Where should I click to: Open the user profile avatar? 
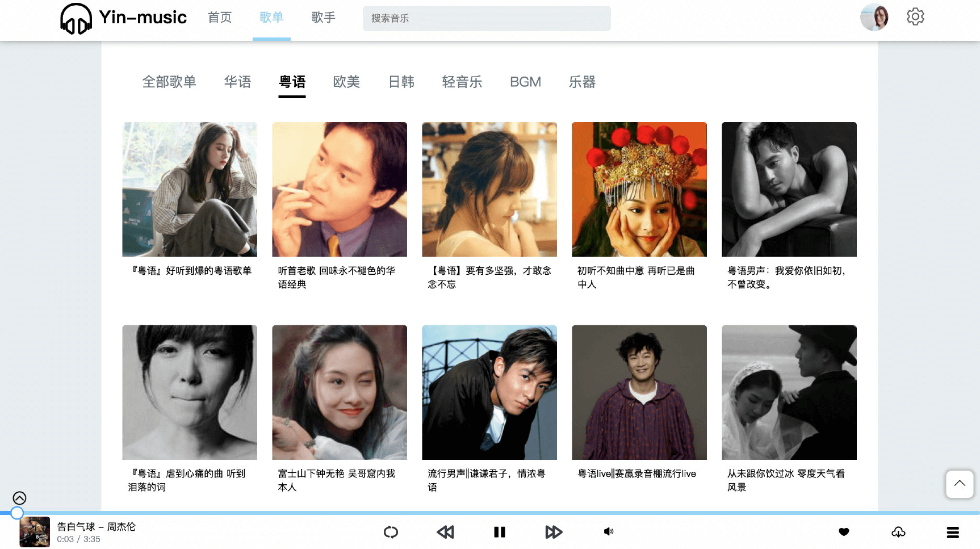click(x=874, y=17)
